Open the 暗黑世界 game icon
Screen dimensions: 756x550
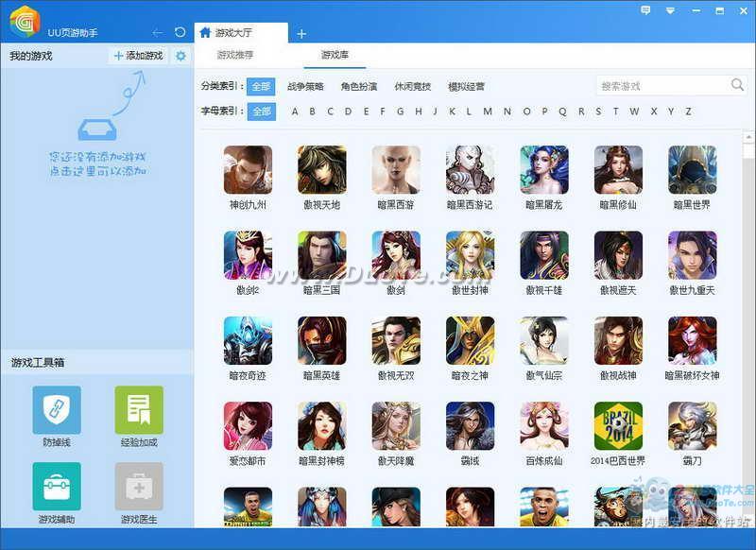[693, 170]
